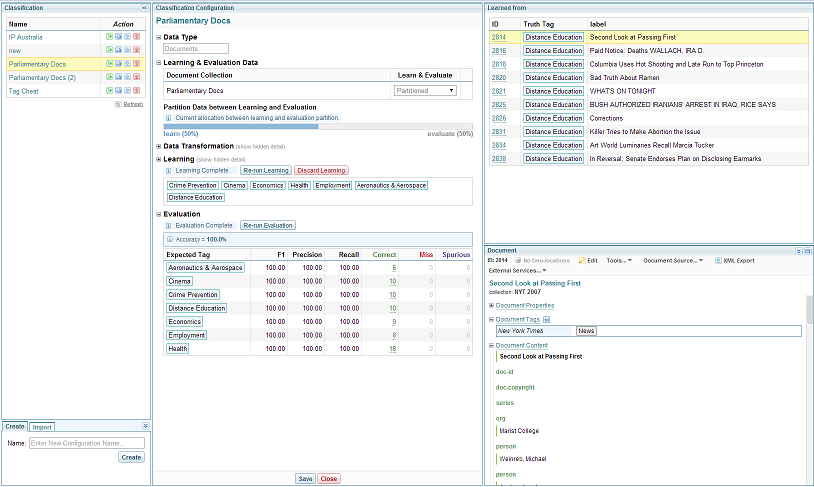Open the Tools dropdown menu
814x487 pixels.
(618, 260)
